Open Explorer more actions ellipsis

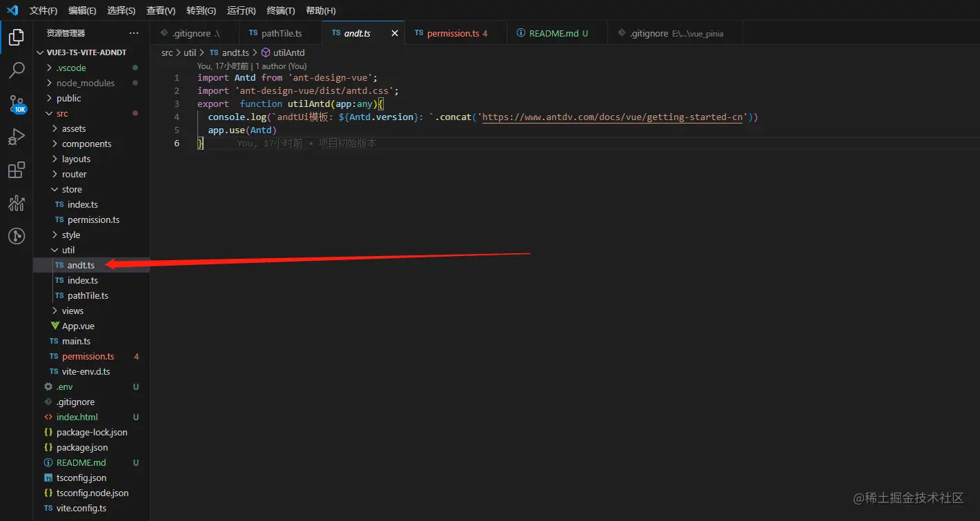[x=134, y=33]
